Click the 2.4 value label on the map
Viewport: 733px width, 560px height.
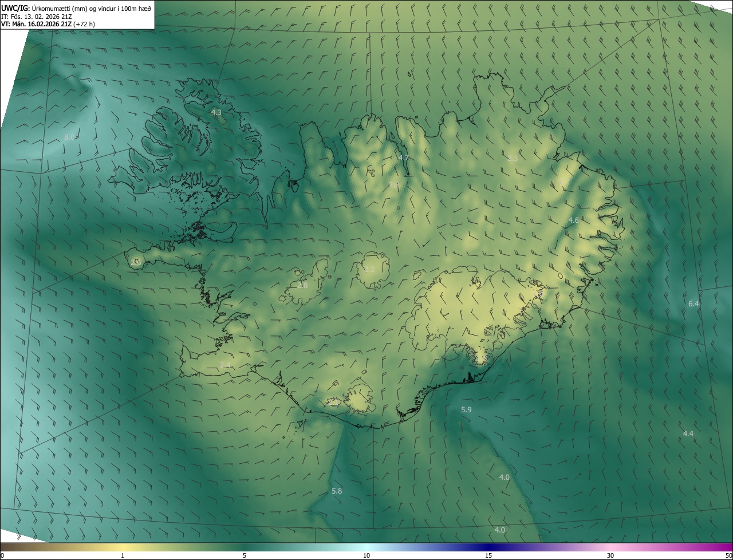[225, 365]
